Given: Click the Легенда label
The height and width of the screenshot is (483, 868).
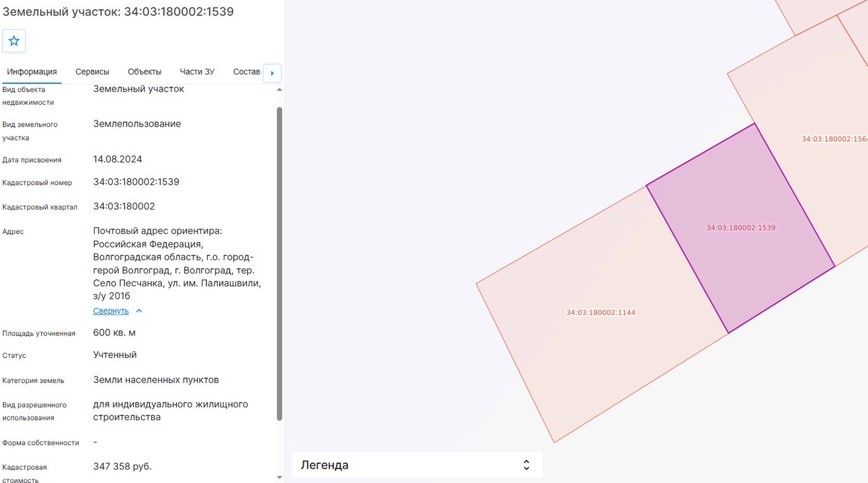Looking at the screenshot, I should click(324, 465).
